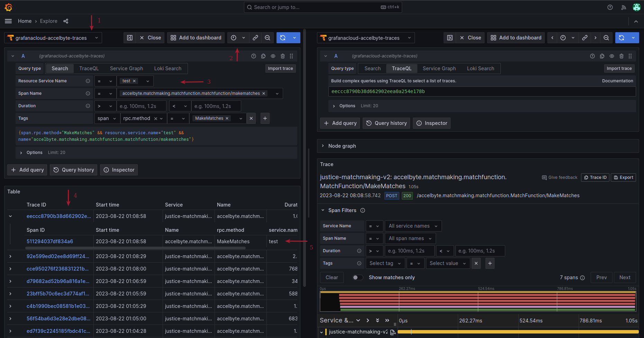
Task: Open the tag scope span dropdown
Action: point(107,118)
